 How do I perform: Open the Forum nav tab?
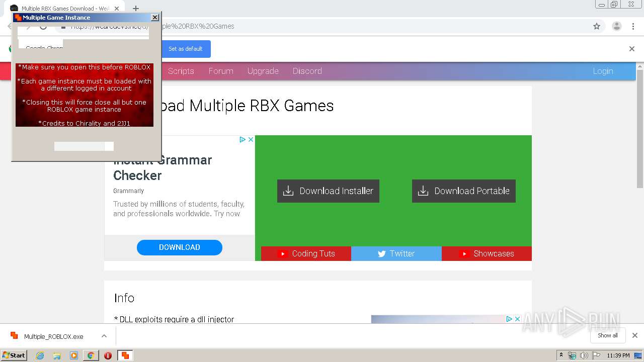(221, 71)
